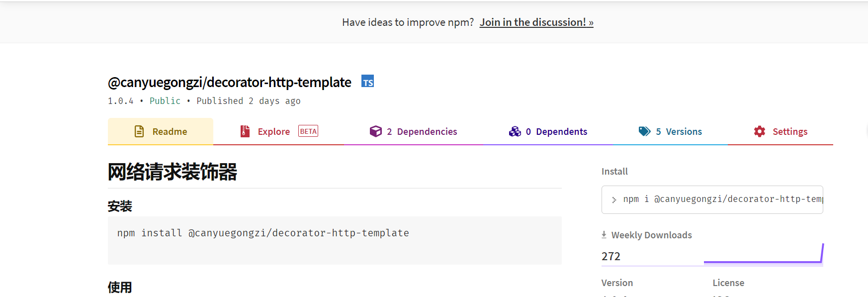Open the "Join in the discussion!" link
Image resolution: width=868 pixels, height=297 pixels.
point(536,22)
